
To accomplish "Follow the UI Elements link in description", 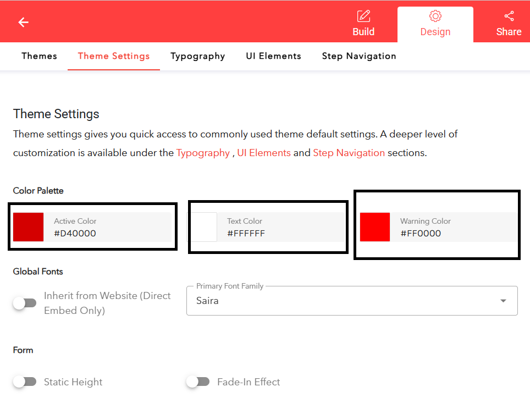I will point(264,153).
